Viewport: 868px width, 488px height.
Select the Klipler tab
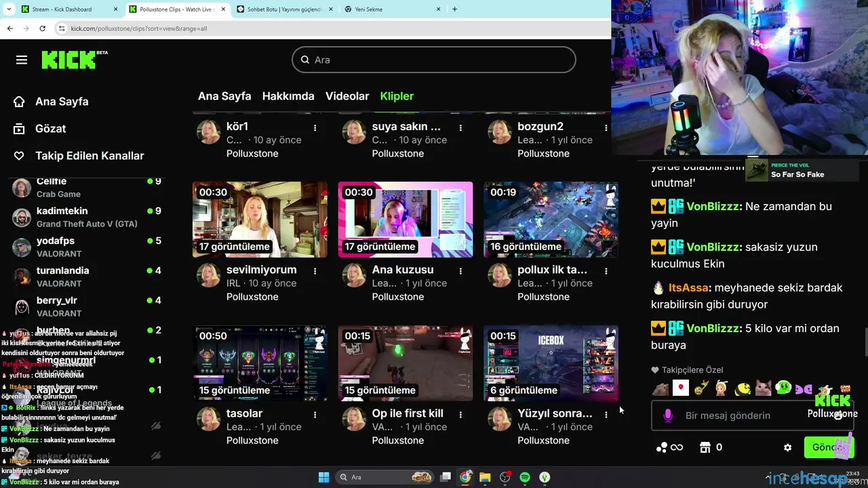397,96
